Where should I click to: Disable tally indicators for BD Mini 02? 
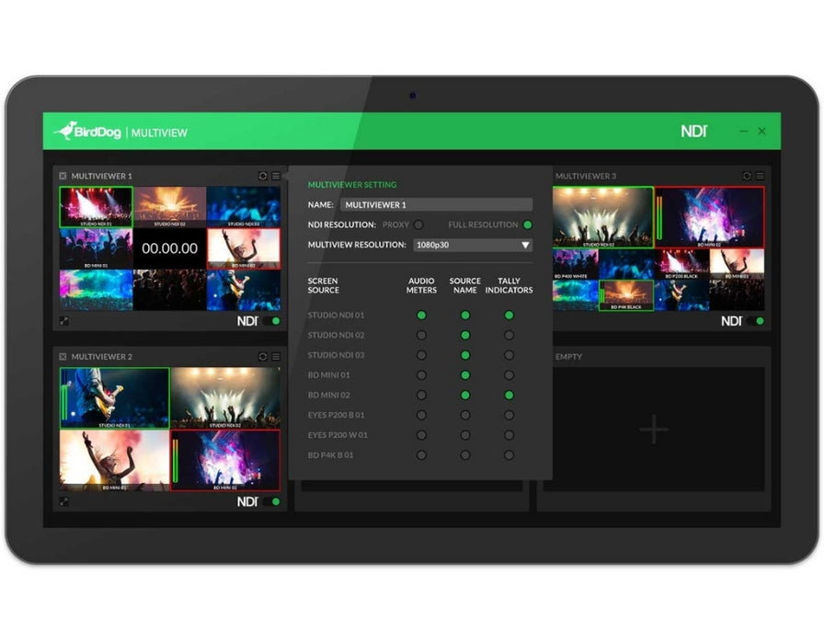coord(509,395)
